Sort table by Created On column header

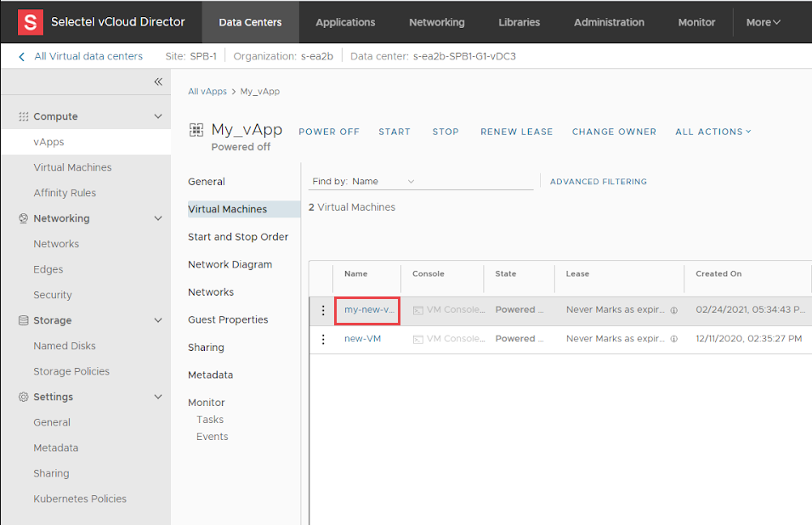coord(718,274)
